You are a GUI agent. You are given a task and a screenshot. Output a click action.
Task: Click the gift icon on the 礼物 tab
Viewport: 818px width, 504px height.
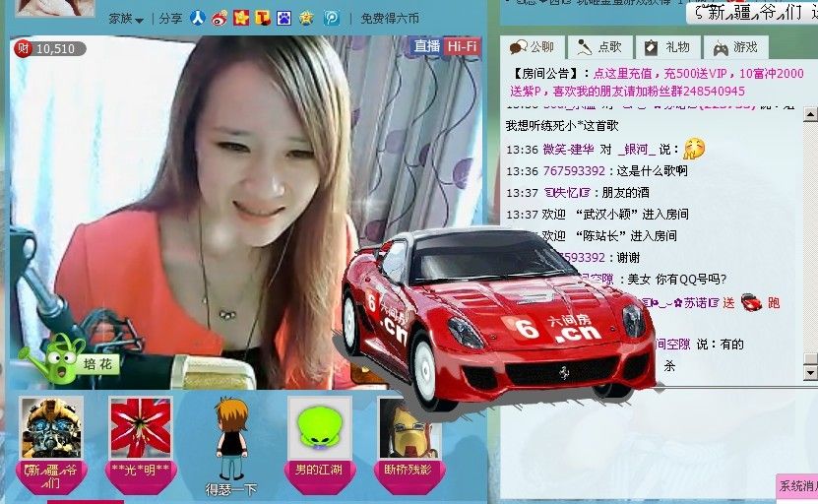(651, 48)
